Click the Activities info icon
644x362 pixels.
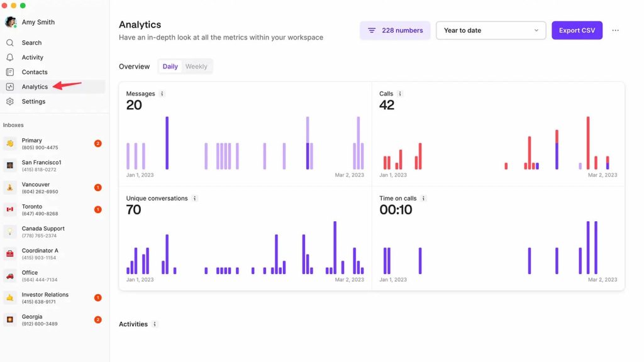click(x=155, y=324)
